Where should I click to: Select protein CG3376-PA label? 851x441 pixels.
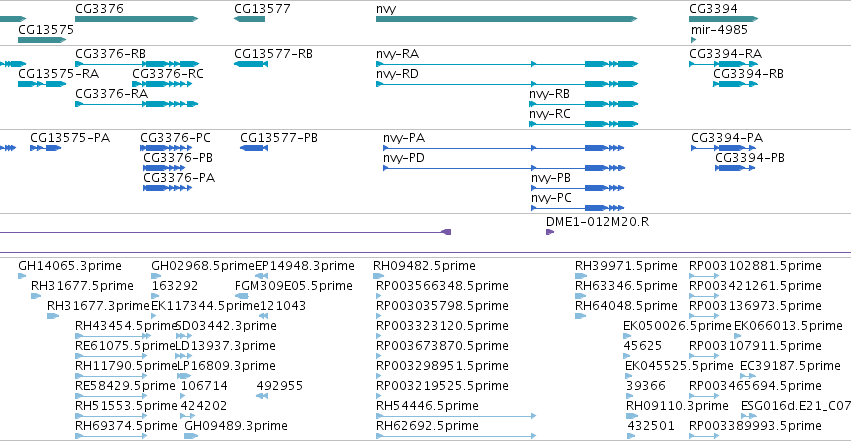[x=179, y=178]
